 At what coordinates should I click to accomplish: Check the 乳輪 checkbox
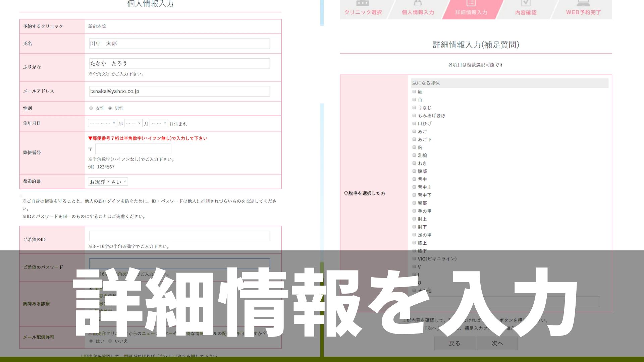(414, 155)
